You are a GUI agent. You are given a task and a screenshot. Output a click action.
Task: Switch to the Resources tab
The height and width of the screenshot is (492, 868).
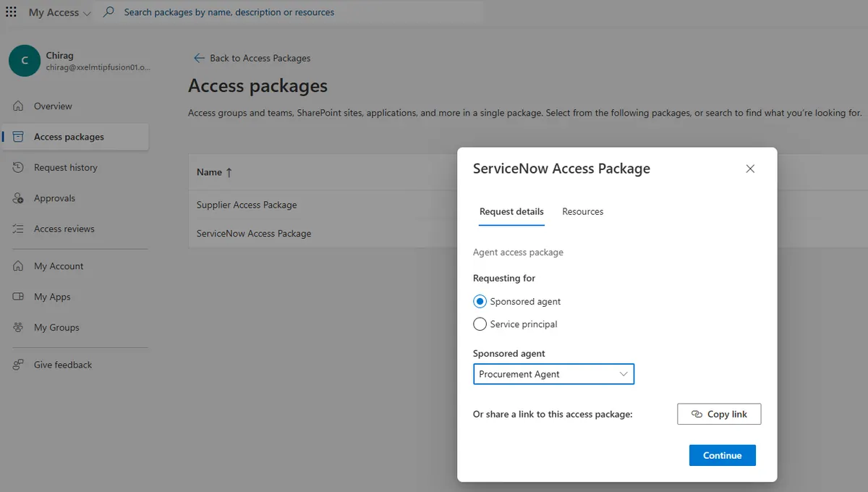click(x=583, y=212)
